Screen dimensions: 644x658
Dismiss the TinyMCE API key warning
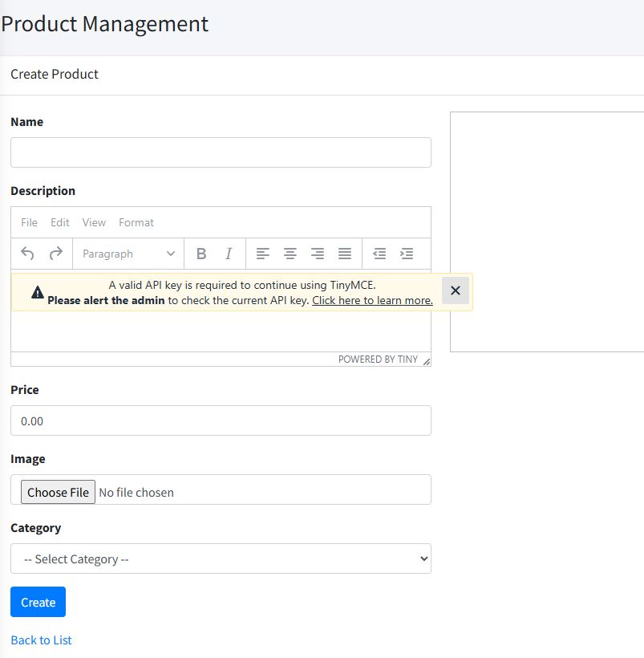tap(456, 290)
